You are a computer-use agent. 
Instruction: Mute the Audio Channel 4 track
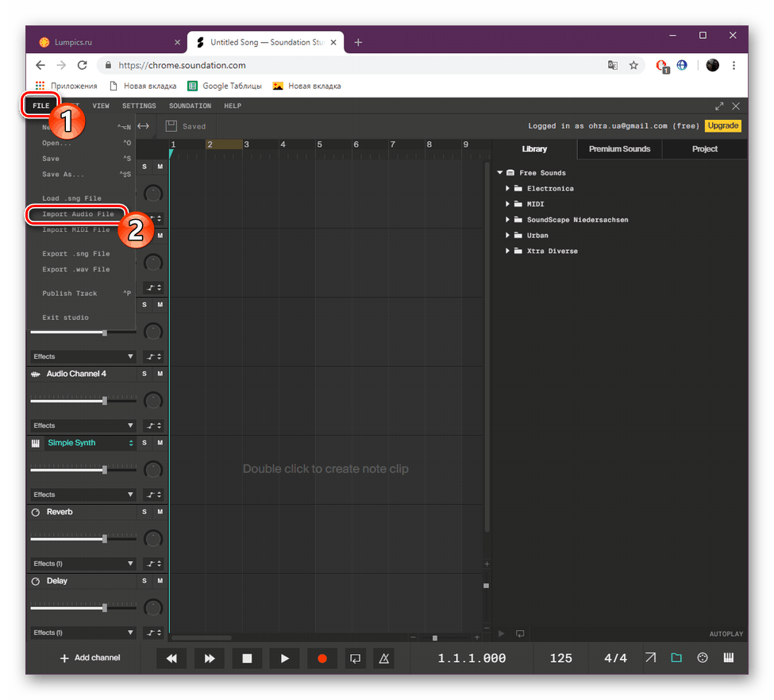159,373
